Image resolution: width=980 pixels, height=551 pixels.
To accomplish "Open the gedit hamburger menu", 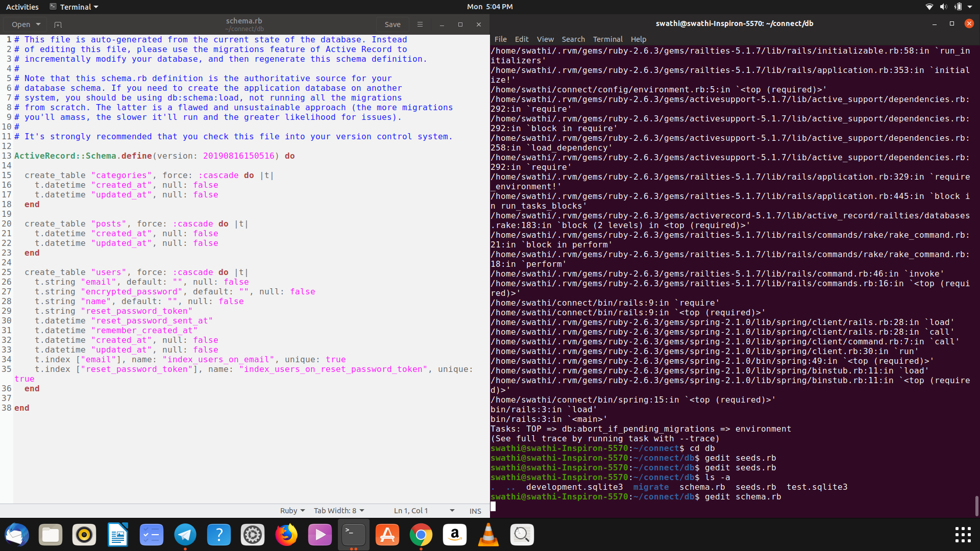I will point(420,24).
